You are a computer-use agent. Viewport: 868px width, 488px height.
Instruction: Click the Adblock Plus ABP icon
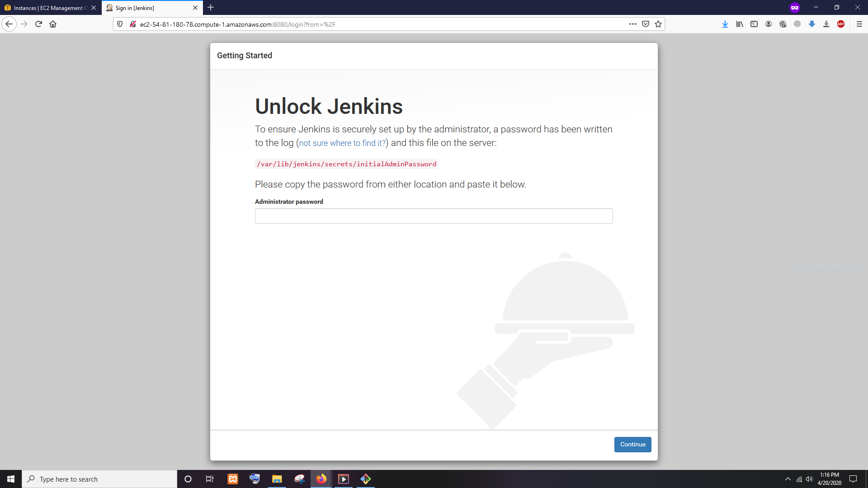841,24
